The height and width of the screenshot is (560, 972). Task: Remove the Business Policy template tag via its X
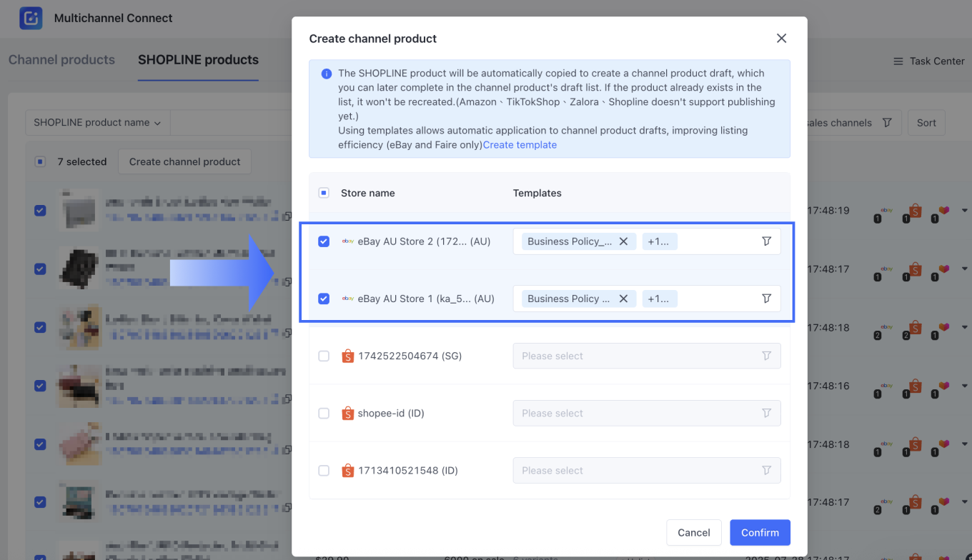click(623, 241)
